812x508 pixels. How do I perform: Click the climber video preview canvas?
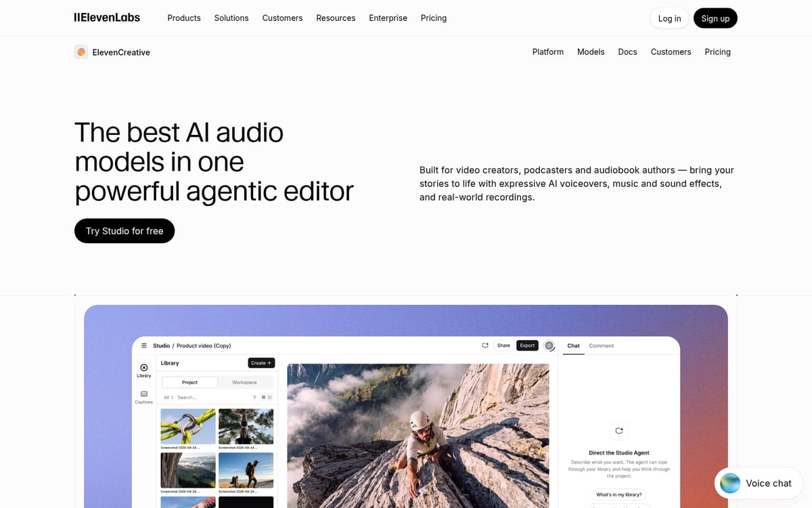418,436
